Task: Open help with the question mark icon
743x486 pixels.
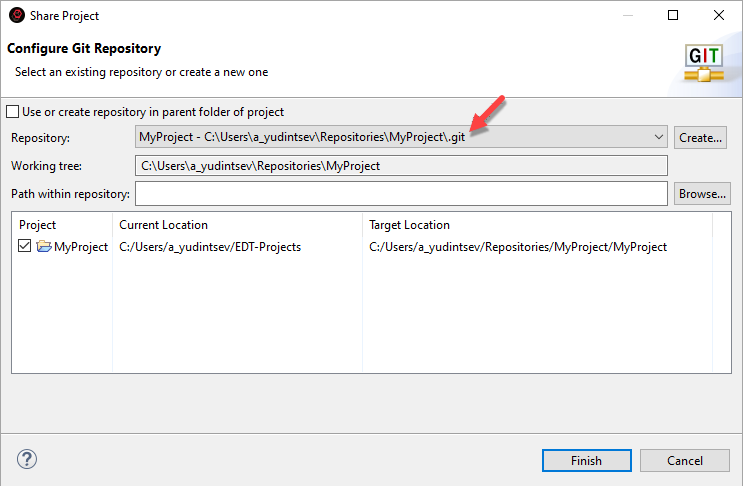Action: point(27,461)
